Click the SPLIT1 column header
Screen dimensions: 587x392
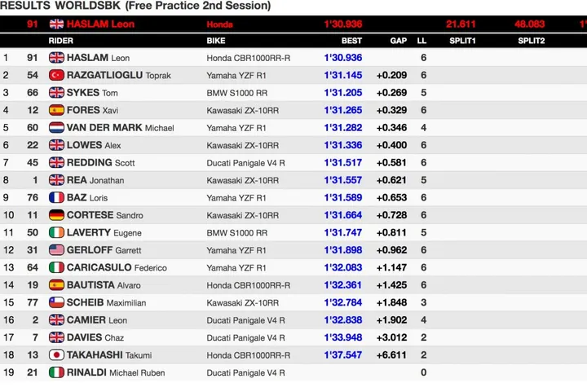pyautogui.click(x=462, y=41)
